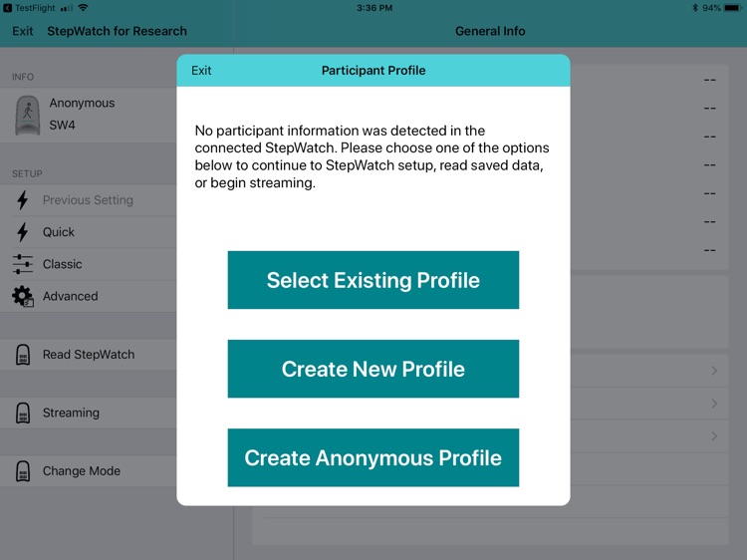
Task: Click the Change Mode device icon
Action: (22, 471)
